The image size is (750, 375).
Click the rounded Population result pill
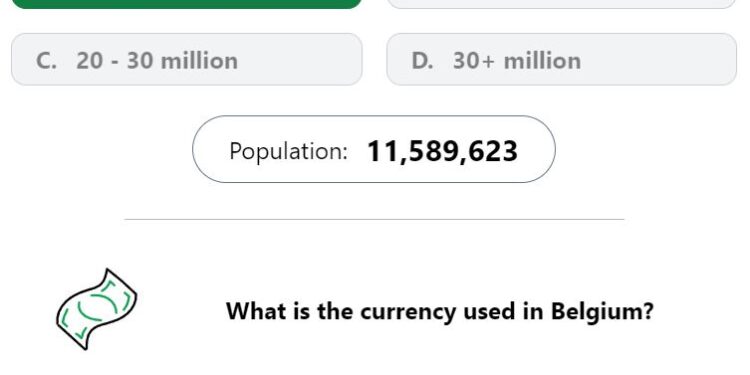click(x=374, y=149)
